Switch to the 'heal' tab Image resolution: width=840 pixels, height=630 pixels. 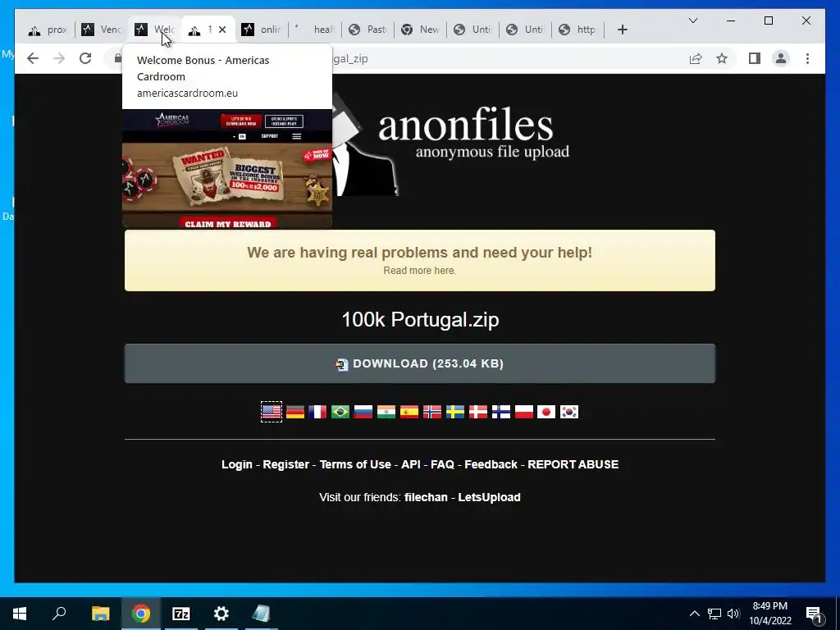pos(314,30)
